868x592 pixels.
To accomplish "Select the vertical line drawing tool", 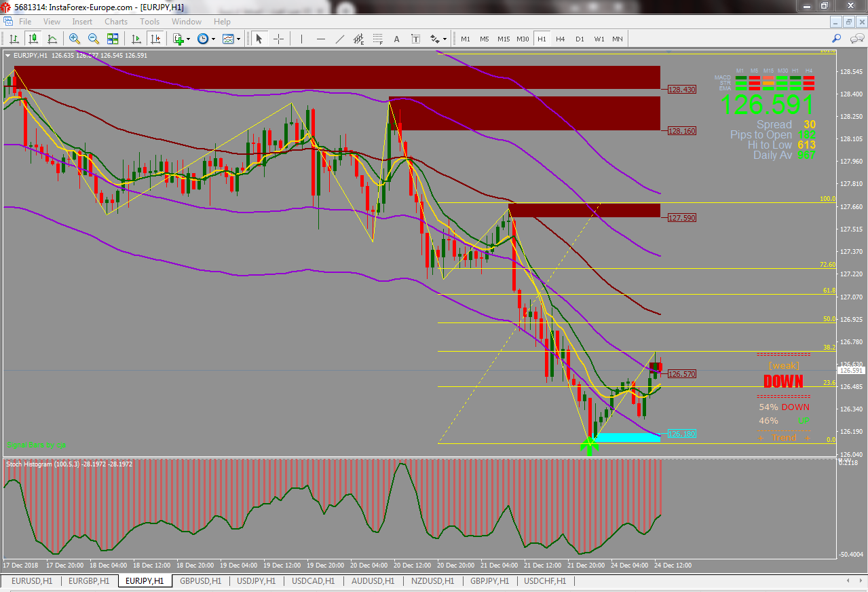I will coord(302,39).
